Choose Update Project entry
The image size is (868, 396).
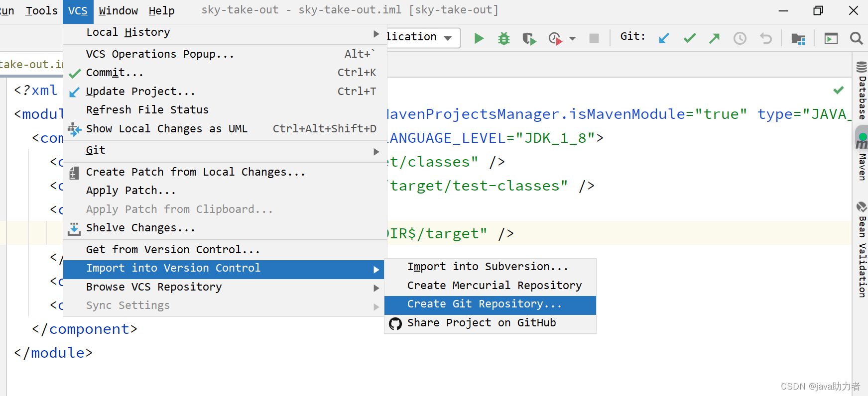pyautogui.click(x=225, y=92)
